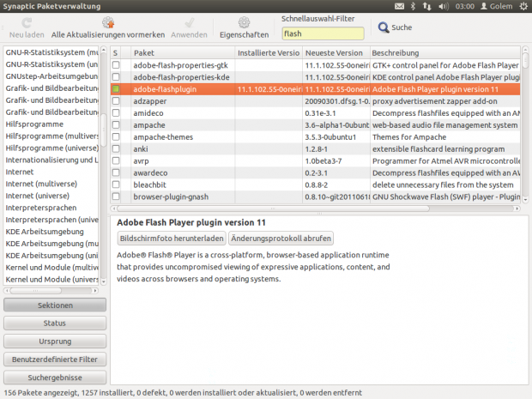Show the clock reading 03:00
The image size is (532, 399).
[x=464, y=6]
